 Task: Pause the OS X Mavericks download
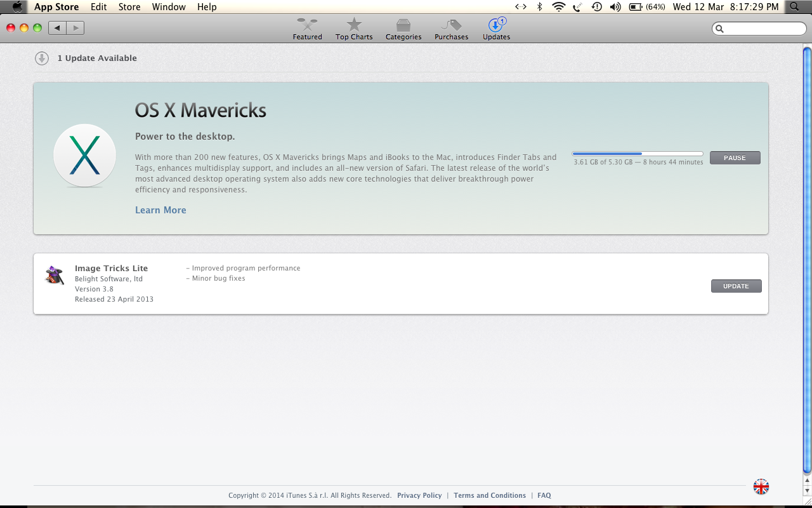coord(735,158)
